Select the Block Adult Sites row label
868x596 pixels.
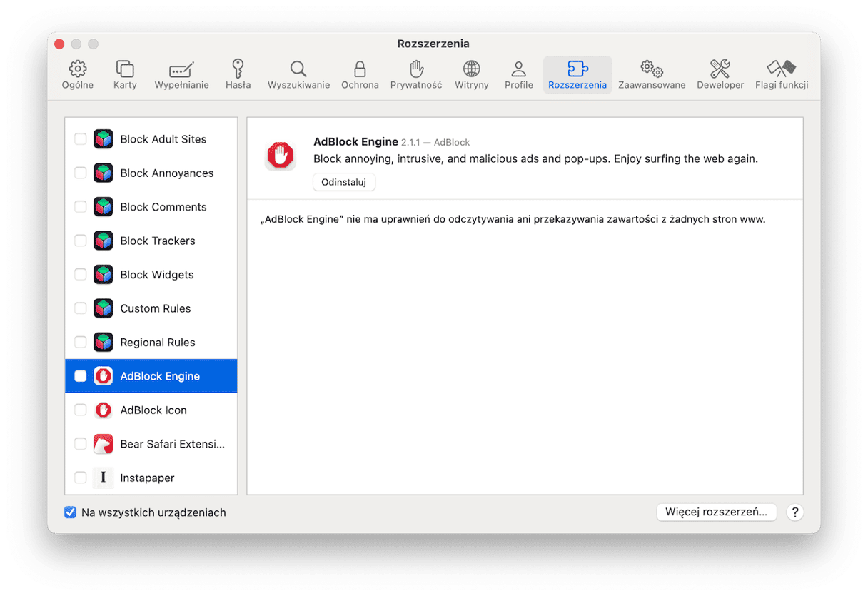click(163, 139)
